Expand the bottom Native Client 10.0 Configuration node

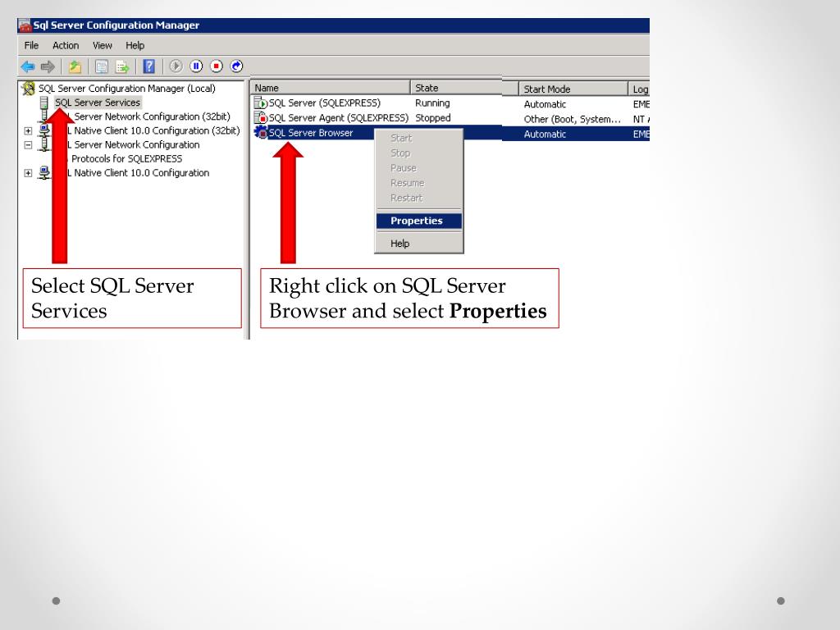[29, 173]
